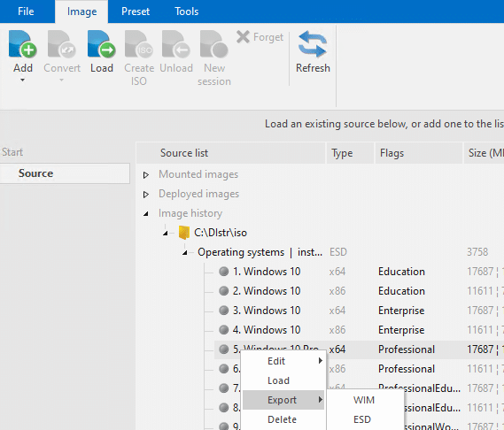504x430 pixels.
Task: Click status dot of row 5 Windows 10 Pro
Action: coord(224,349)
